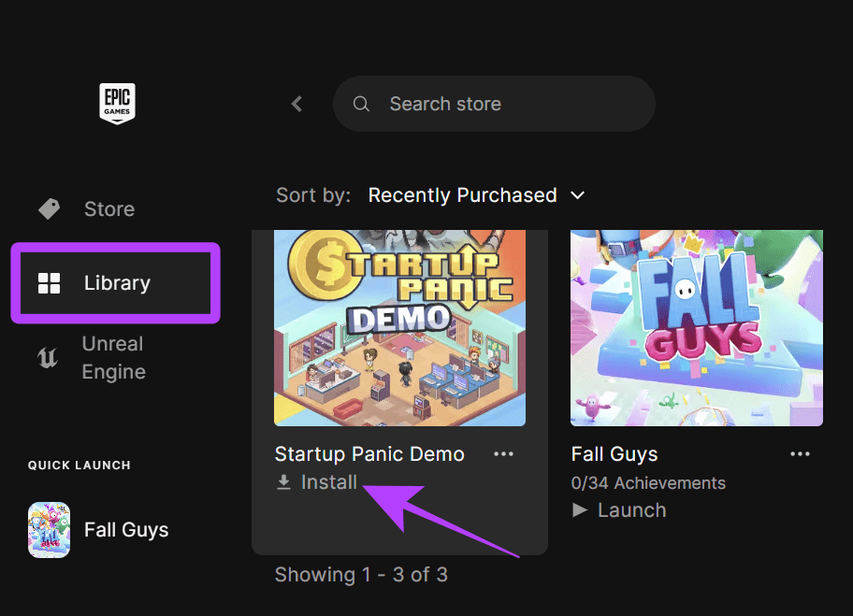Open Startup Panic Demo three-dot options
This screenshot has height=616, width=853.
click(504, 454)
